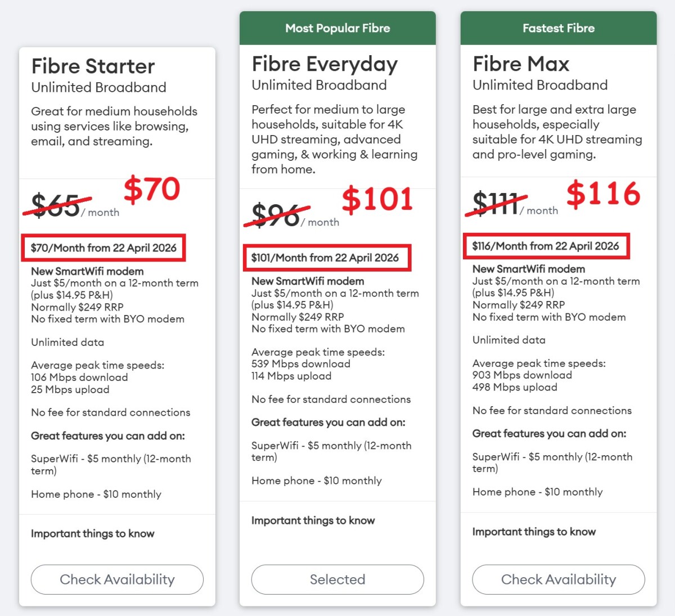This screenshot has width=675, height=616.
Task: Click the $101/Month from 22 April 2026 notice
Action: click(327, 258)
